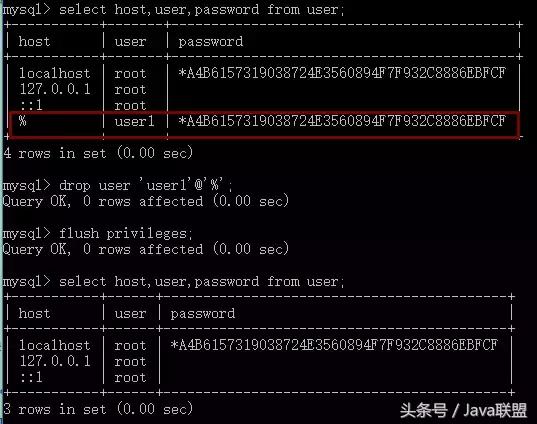The image size is (537, 424).
Task: Click 127.0.0.1 host in the first table
Action: [55, 89]
